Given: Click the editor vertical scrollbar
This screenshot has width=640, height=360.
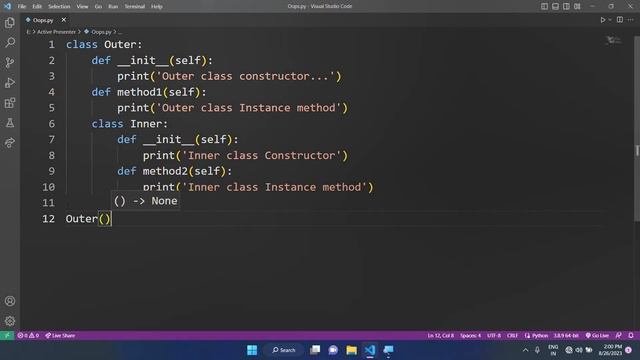Looking at the screenshot, I should point(637,129).
